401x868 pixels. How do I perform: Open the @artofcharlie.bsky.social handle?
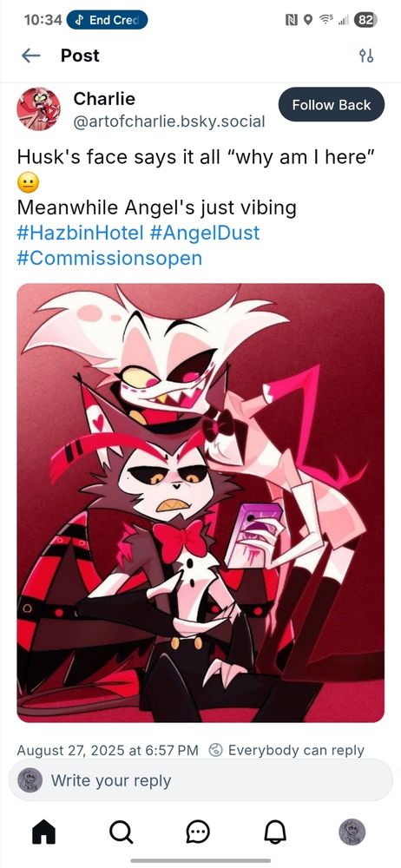pyautogui.click(x=169, y=122)
